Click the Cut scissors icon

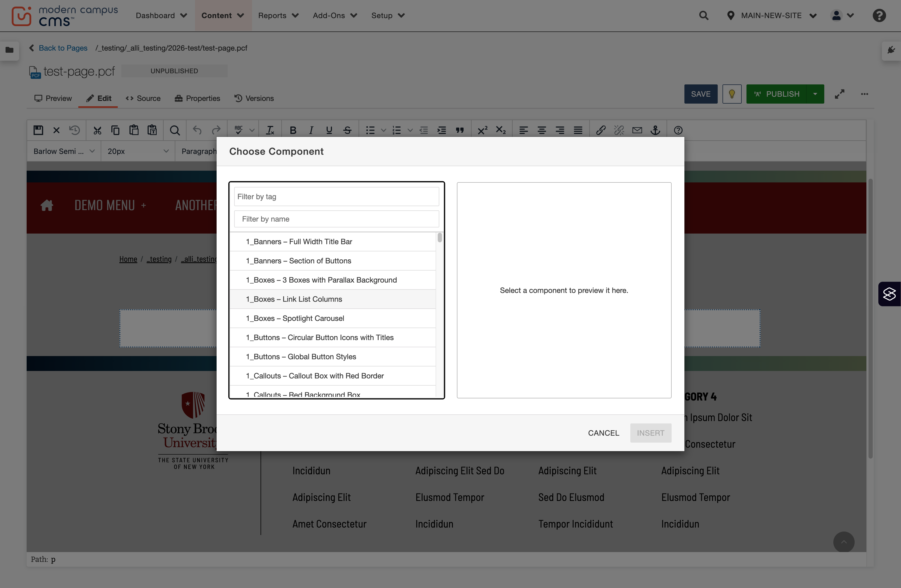tap(97, 130)
